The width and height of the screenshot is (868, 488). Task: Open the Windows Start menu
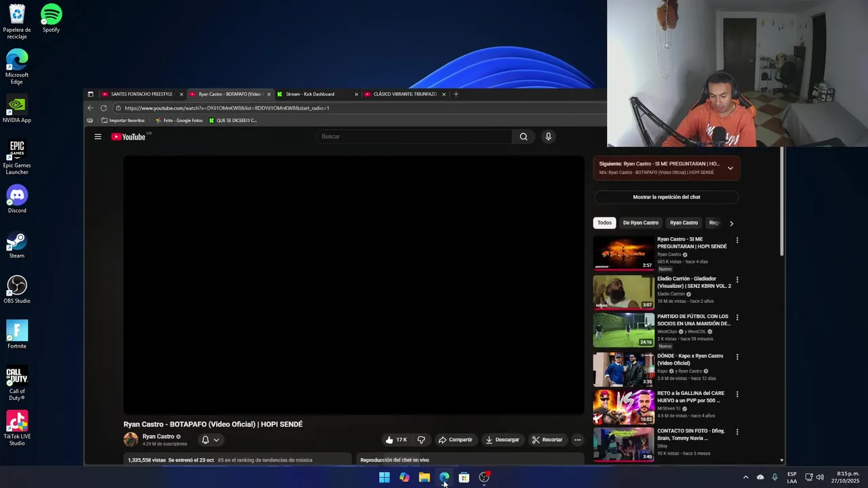coord(384,478)
